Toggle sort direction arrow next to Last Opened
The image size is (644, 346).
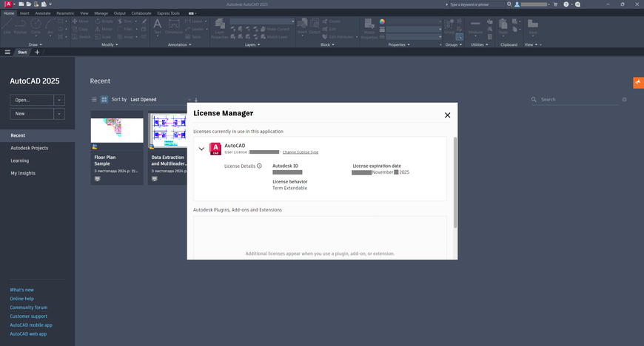coord(196,100)
